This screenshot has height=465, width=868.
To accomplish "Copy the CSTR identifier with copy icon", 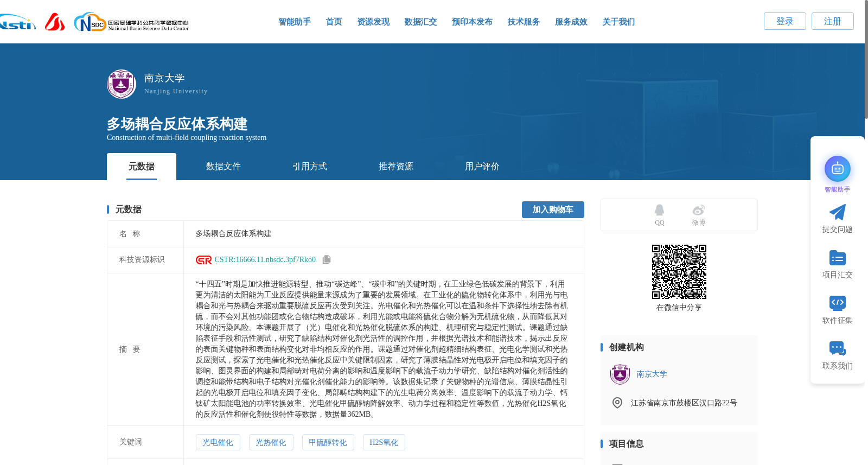I will pos(327,260).
